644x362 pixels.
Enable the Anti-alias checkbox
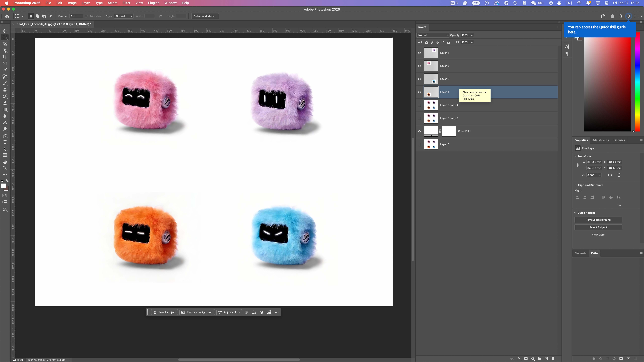[x=86, y=16]
